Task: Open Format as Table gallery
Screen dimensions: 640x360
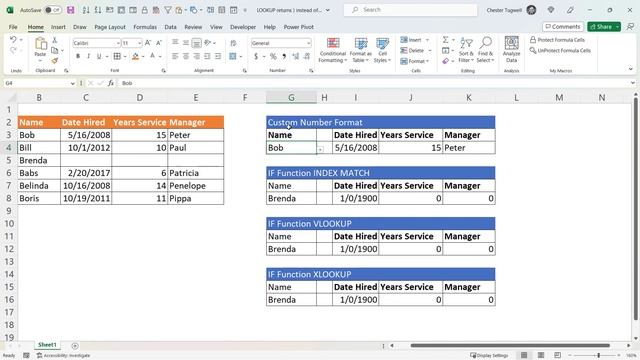Action: 361,50
